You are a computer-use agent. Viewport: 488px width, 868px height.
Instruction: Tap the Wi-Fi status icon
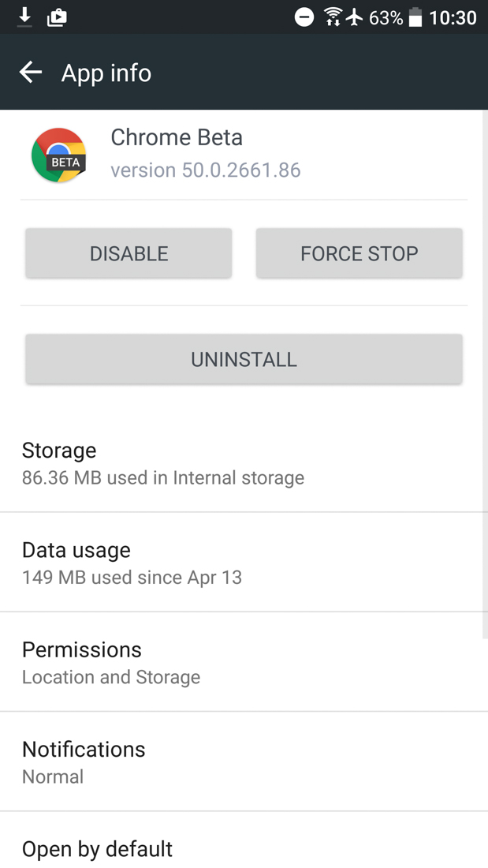tap(333, 17)
